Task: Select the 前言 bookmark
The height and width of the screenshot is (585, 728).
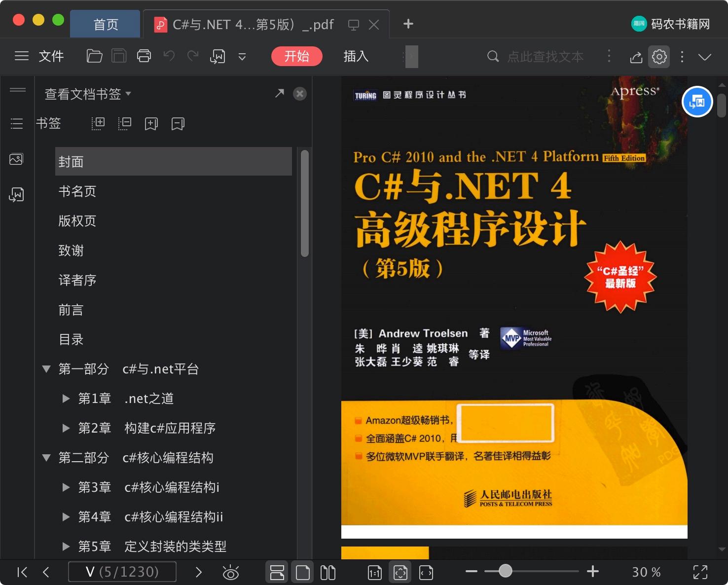Action: point(71,310)
